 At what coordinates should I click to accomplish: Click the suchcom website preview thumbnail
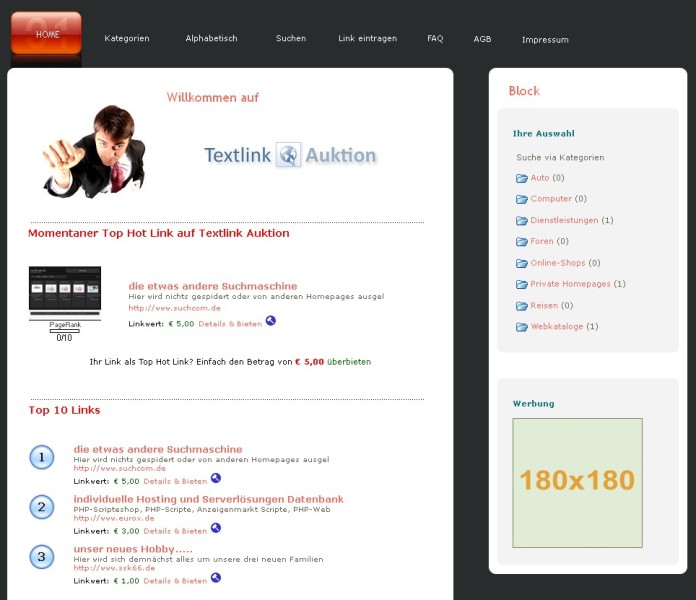pos(64,291)
